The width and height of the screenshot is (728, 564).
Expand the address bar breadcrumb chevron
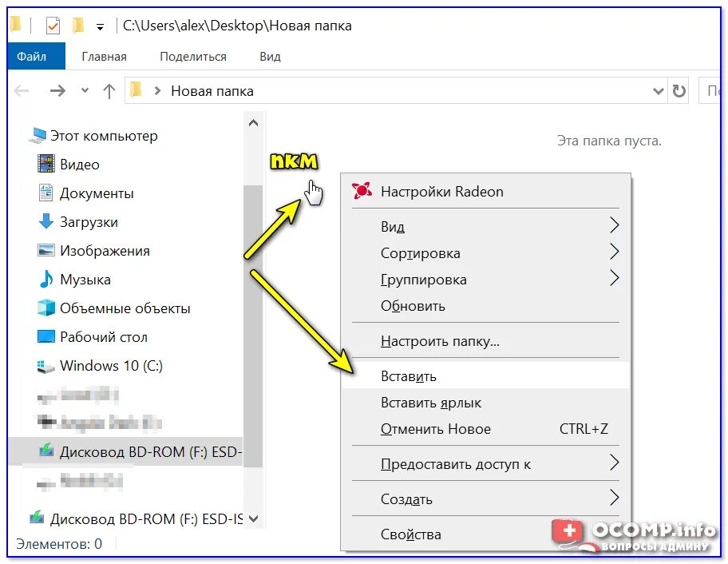click(157, 90)
